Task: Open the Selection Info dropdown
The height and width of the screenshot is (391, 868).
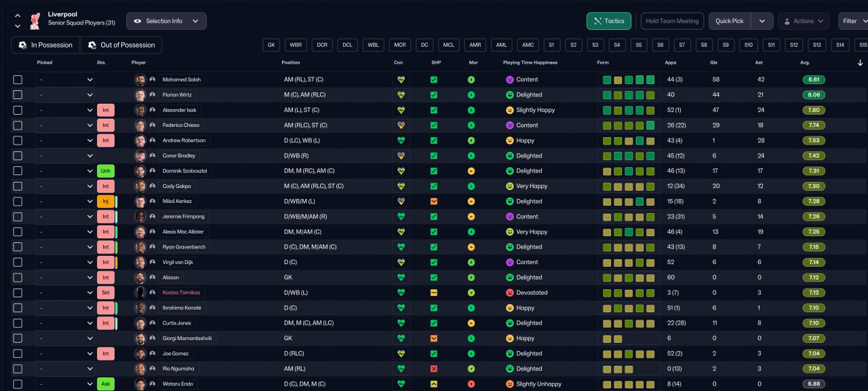Action: point(166,21)
